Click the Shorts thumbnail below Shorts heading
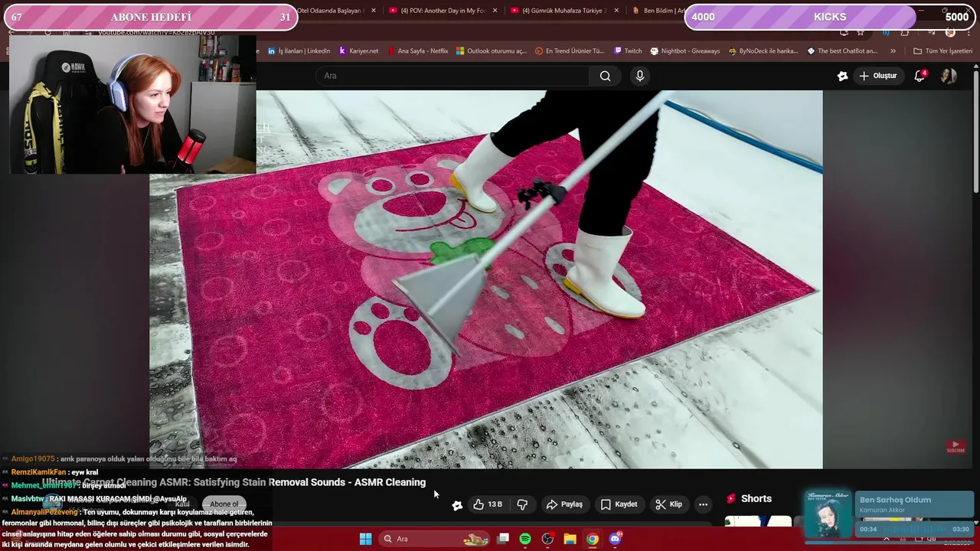This screenshot has height=551, width=980. pyautogui.click(x=758, y=521)
